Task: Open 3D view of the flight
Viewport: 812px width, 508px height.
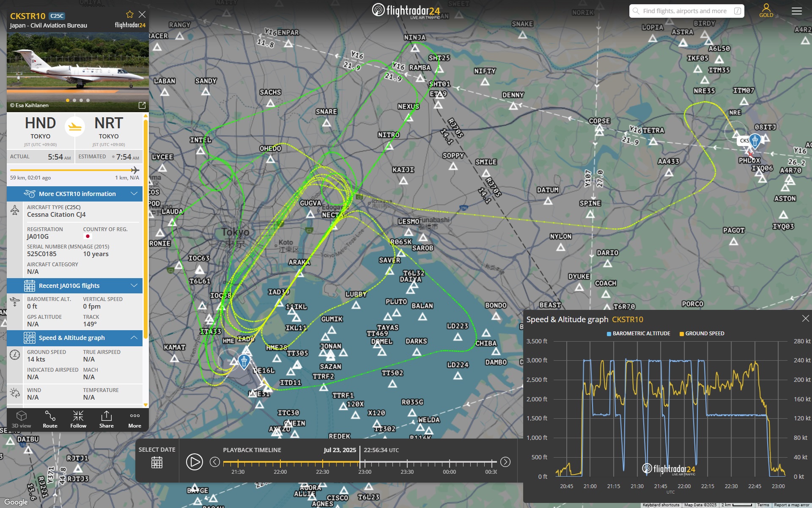Action: click(x=21, y=419)
